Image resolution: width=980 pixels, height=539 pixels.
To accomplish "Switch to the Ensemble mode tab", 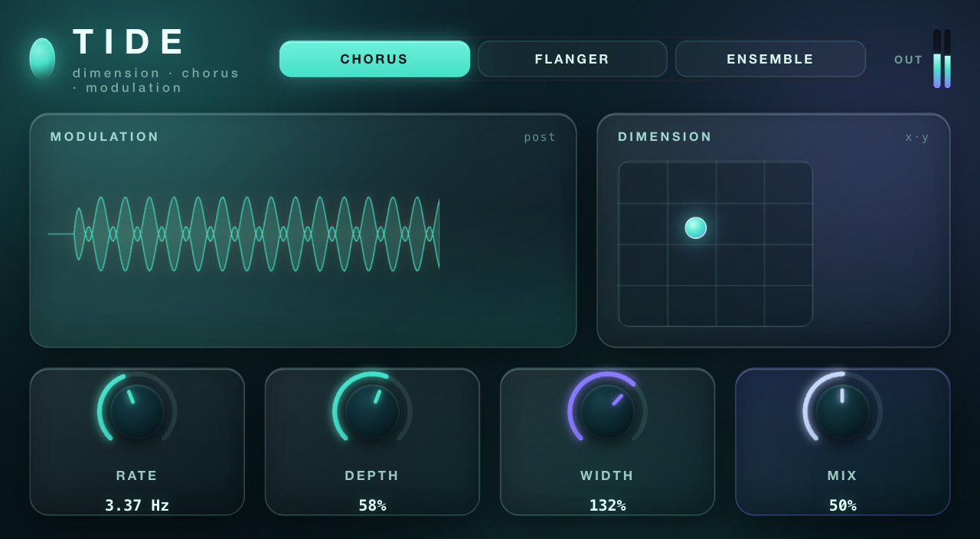I will pyautogui.click(x=770, y=59).
